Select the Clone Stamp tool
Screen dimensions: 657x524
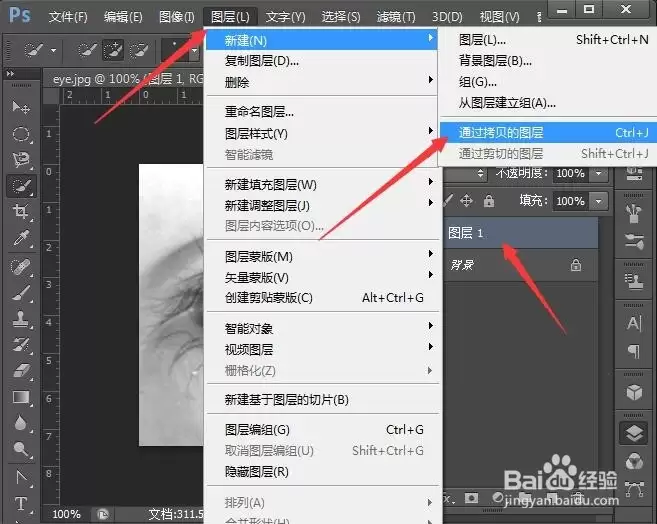click(21, 319)
